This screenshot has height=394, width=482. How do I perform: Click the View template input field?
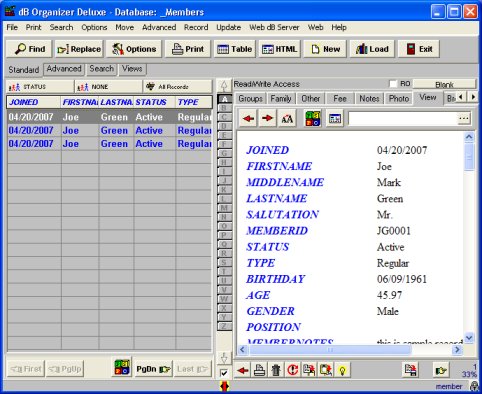403,118
